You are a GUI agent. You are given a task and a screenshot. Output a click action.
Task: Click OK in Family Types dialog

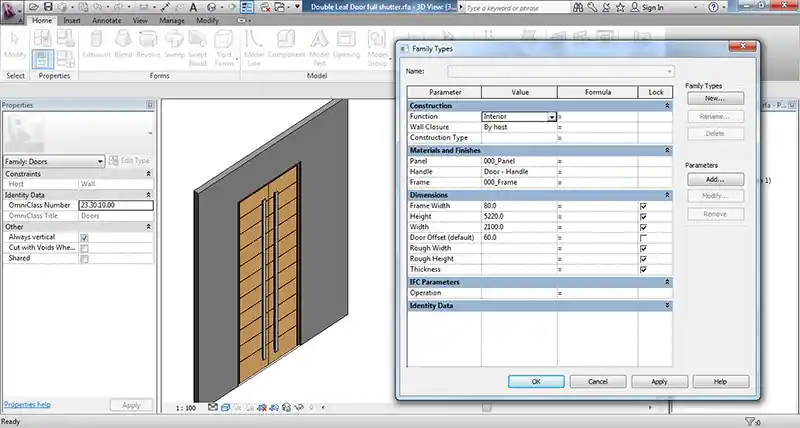(x=536, y=382)
